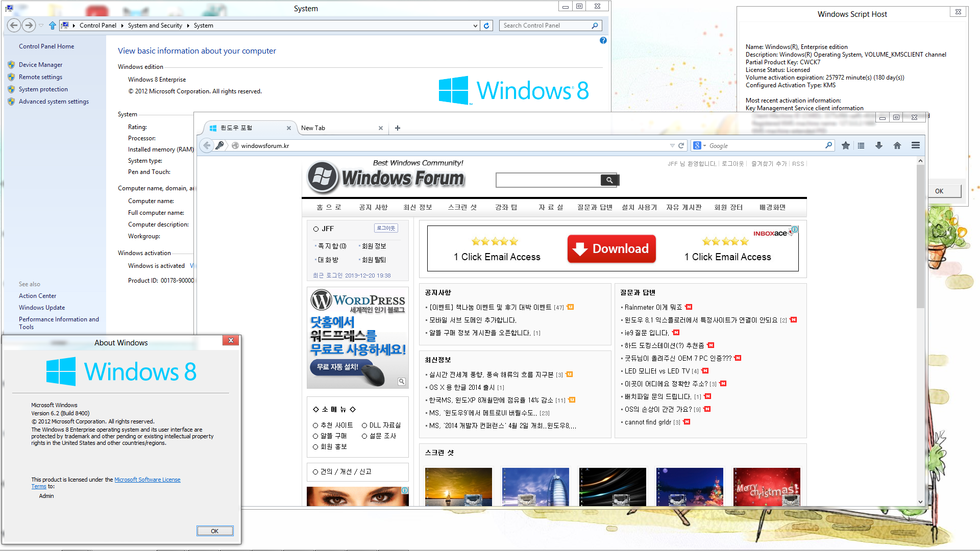The width and height of the screenshot is (980, 551).
Task: Expand the Control Panel breadcrumb arrow
Action: click(x=122, y=26)
